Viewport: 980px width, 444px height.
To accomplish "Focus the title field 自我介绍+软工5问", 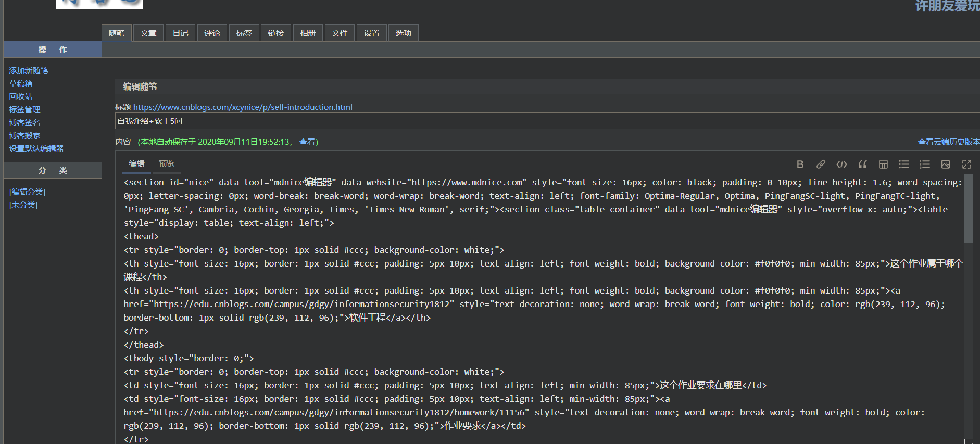I will (x=547, y=121).
